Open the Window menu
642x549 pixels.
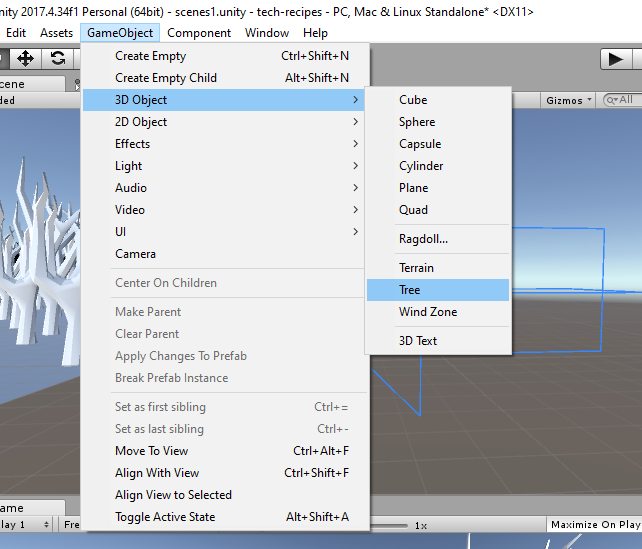click(267, 33)
